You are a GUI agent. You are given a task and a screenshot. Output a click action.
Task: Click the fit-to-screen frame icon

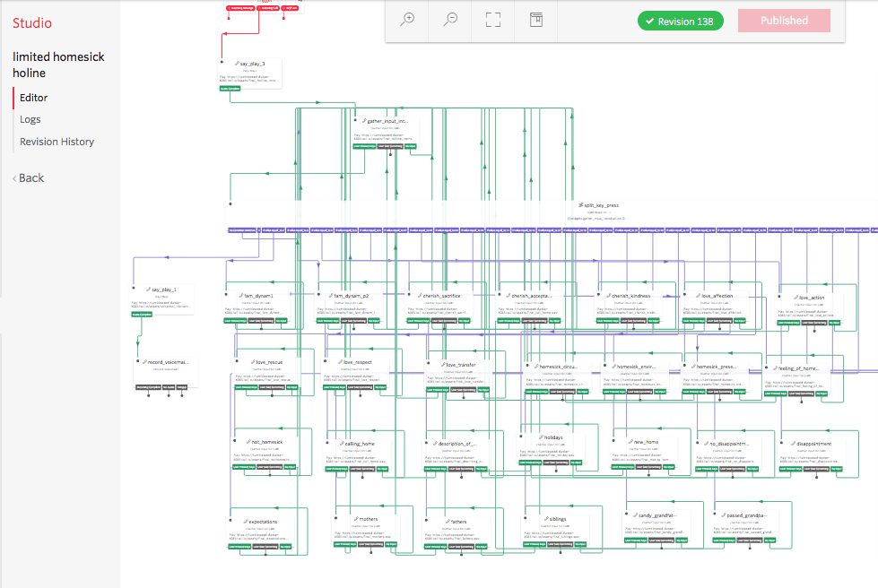pyautogui.click(x=492, y=21)
